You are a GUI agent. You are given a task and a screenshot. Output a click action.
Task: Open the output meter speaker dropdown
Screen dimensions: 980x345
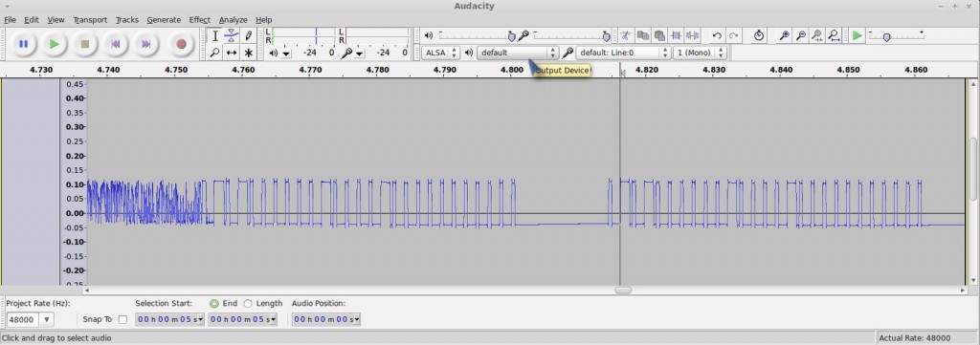(286, 53)
